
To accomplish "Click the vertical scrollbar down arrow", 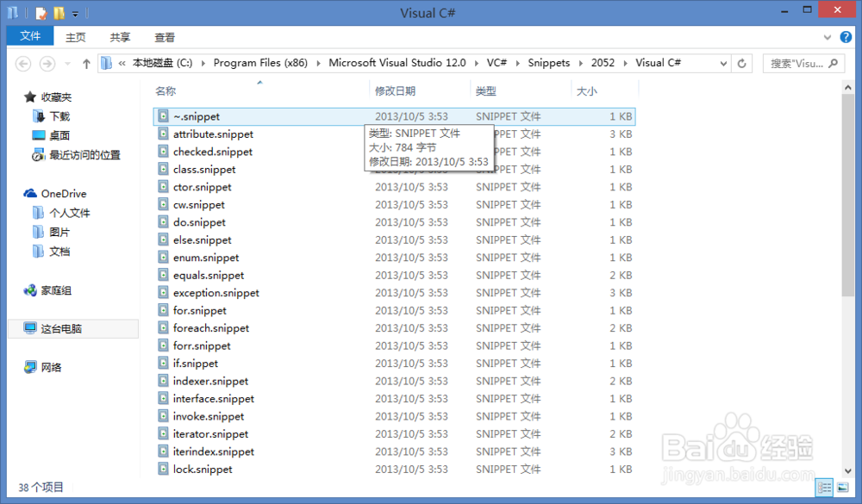I will click(847, 471).
